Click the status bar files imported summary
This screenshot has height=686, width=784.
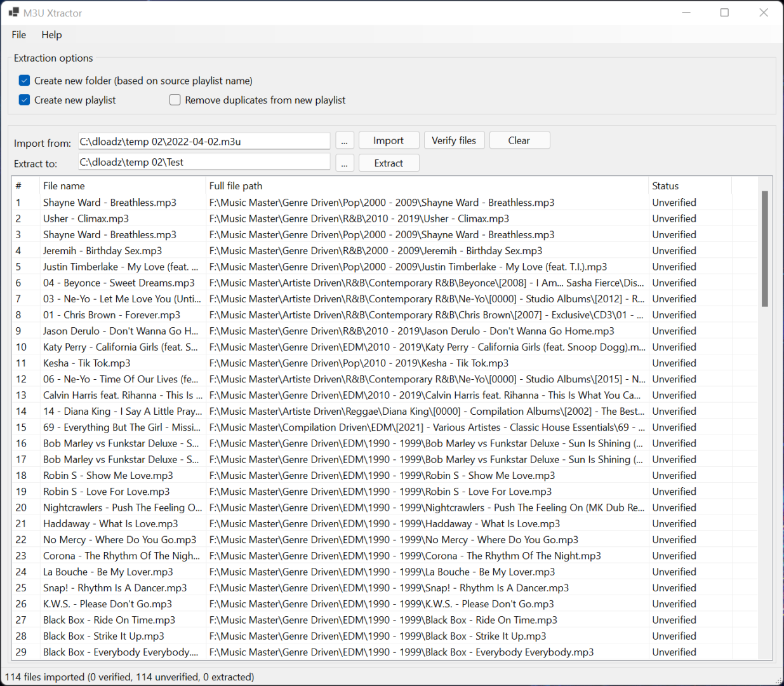[130, 677]
